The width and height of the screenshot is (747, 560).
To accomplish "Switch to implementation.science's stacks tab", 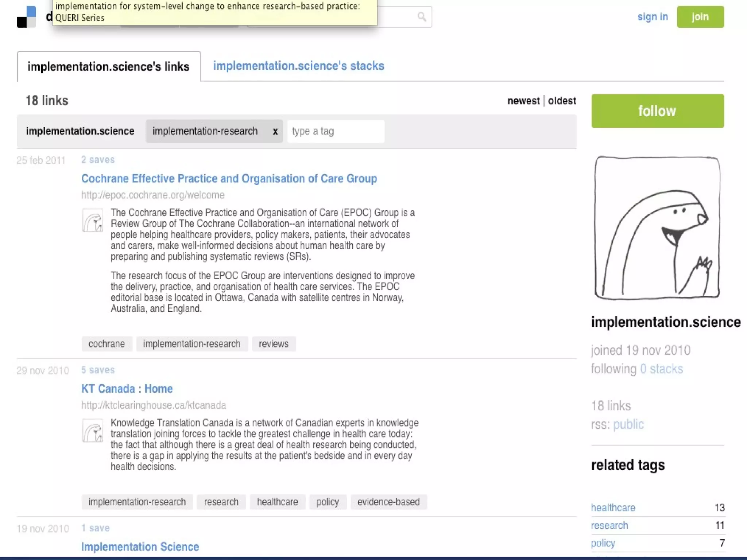I will [298, 66].
